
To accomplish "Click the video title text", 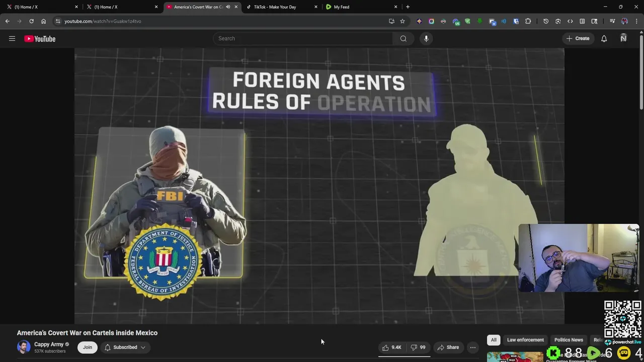I will [x=87, y=333].
